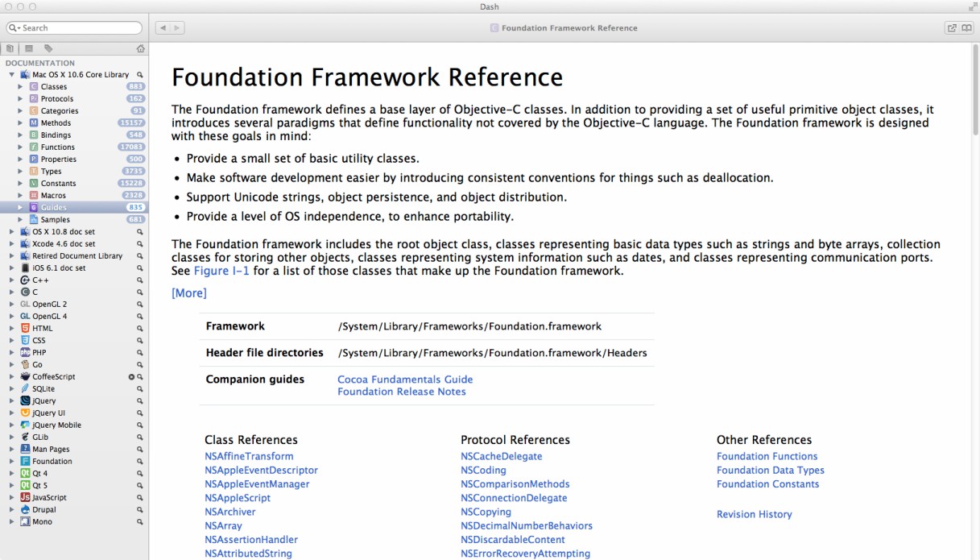The width and height of the screenshot is (980, 560).
Task: Open the Figure I-1 link
Action: pos(222,271)
